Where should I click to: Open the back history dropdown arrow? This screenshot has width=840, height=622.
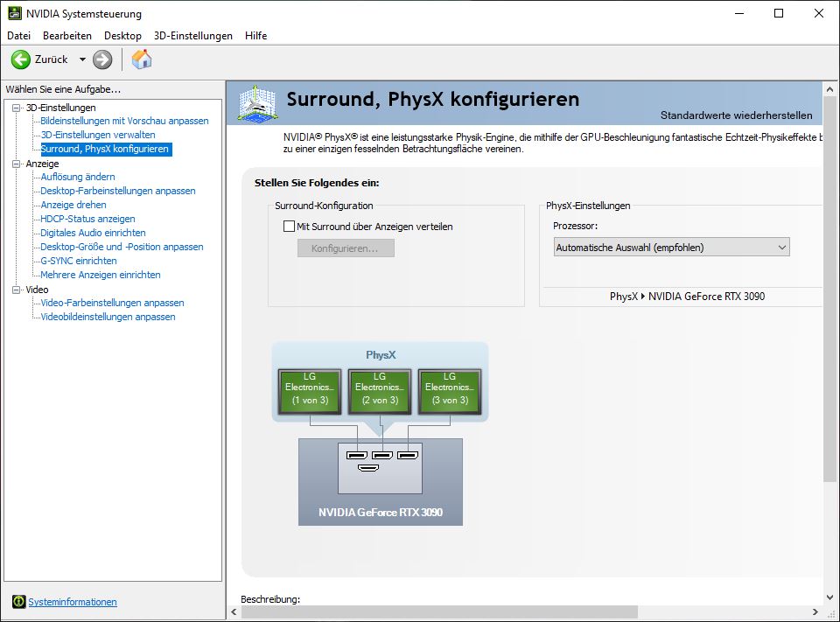(82, 59)
